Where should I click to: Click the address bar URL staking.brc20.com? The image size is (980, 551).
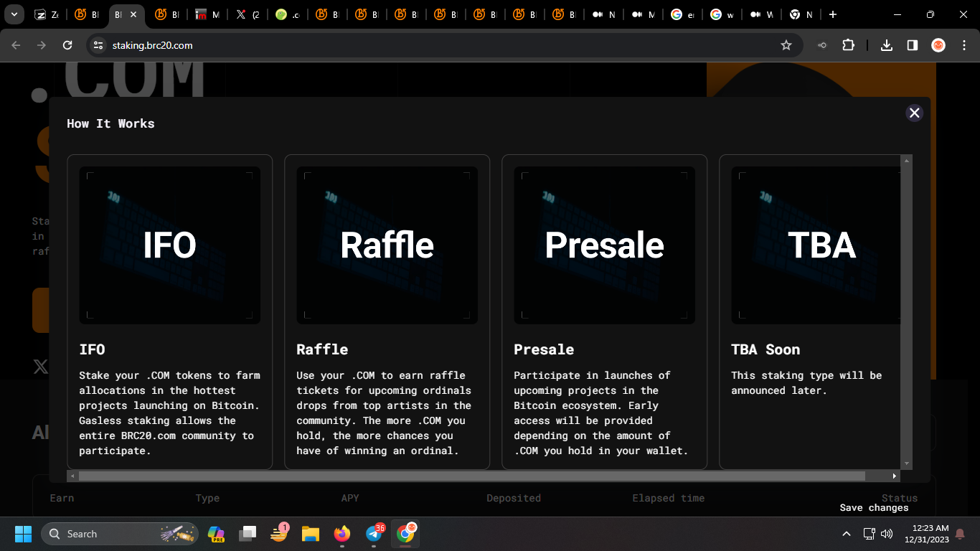pos(152,45)
